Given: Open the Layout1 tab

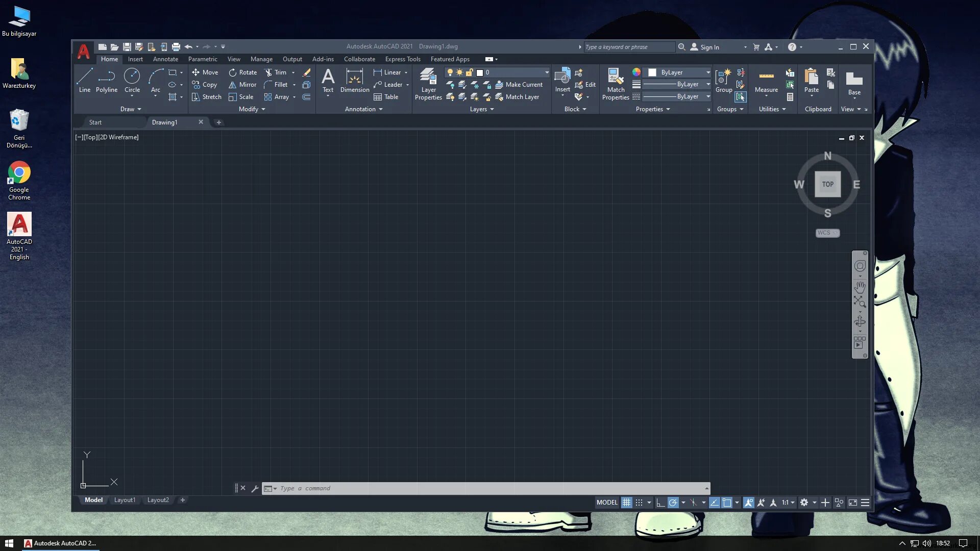Looking at the screenshot, I should click(x=125, y=500).
